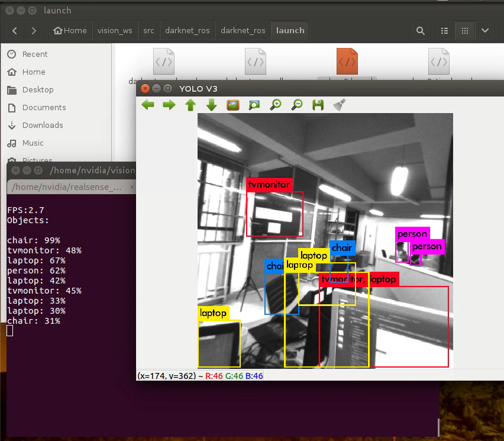Click the original size image icon
Image resolution: width=504 pixels, height=441 pixels.
(233, 105)
